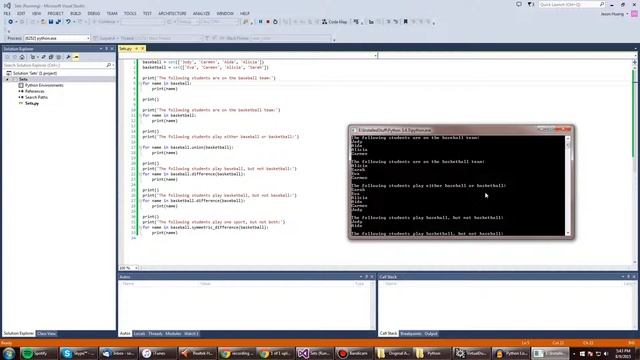Open the PROJECT menu
The image size is (640, 360).
tap(56, 13)
